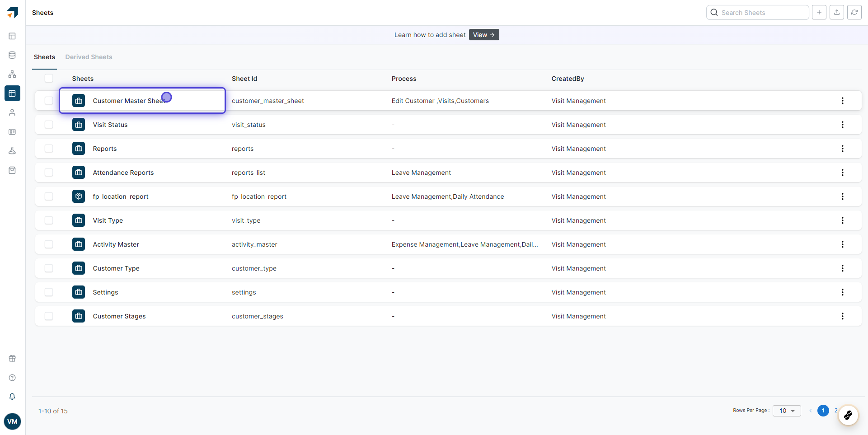Open the Attendance Reports sheet

(x=123, y=173)
